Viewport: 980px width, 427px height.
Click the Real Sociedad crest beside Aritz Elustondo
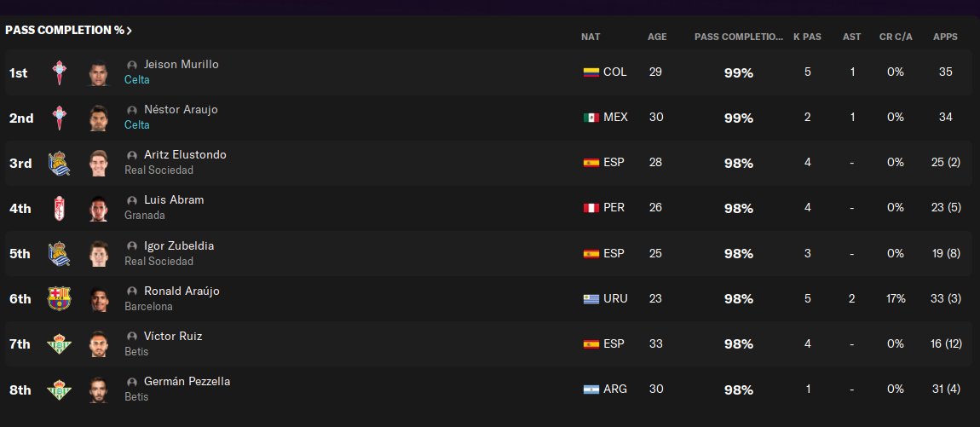[x=60, y=164]
